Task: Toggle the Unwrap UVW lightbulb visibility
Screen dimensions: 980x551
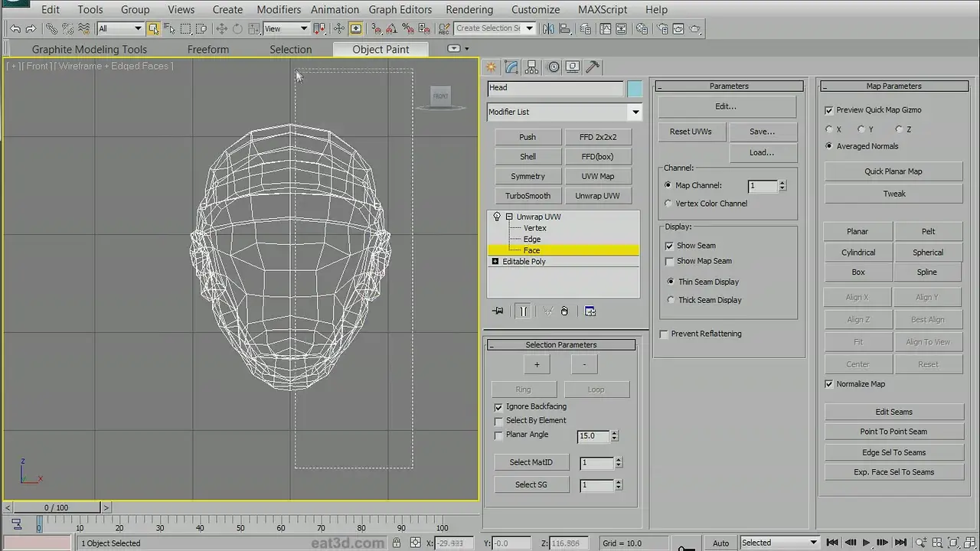Action: click(x=497, y=217)
